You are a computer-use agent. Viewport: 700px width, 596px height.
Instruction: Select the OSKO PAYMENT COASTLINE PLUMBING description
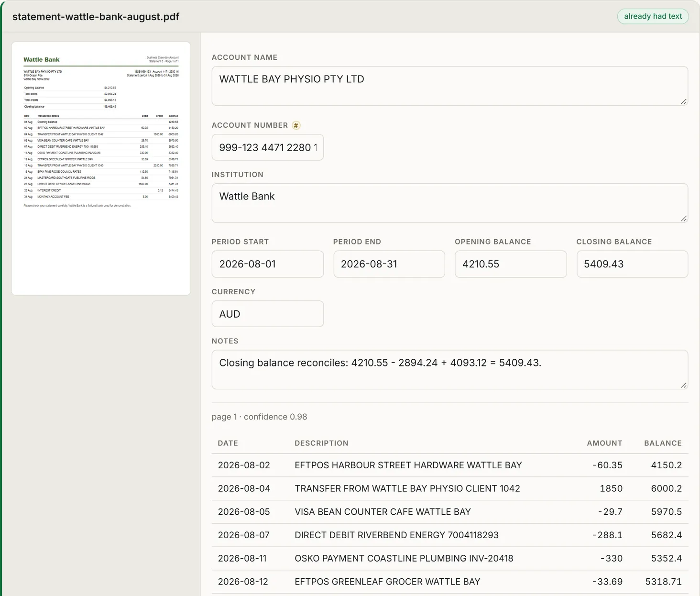404,558
